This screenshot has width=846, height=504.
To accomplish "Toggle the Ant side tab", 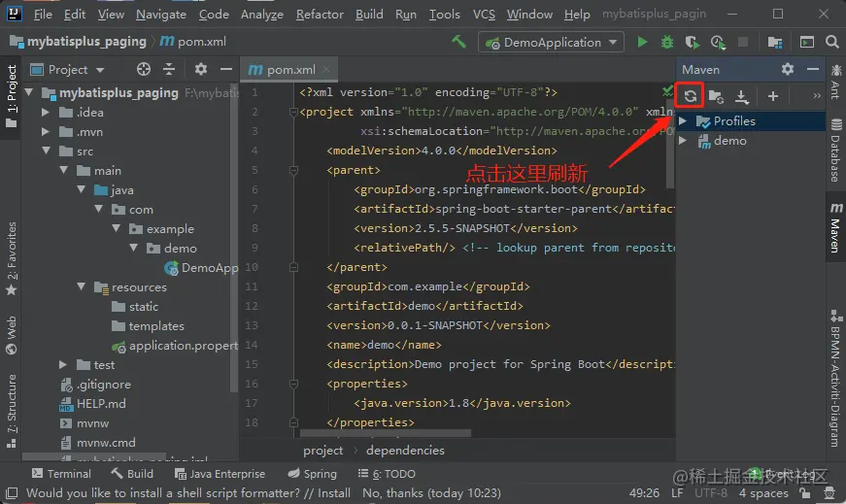I will [835, 82].
